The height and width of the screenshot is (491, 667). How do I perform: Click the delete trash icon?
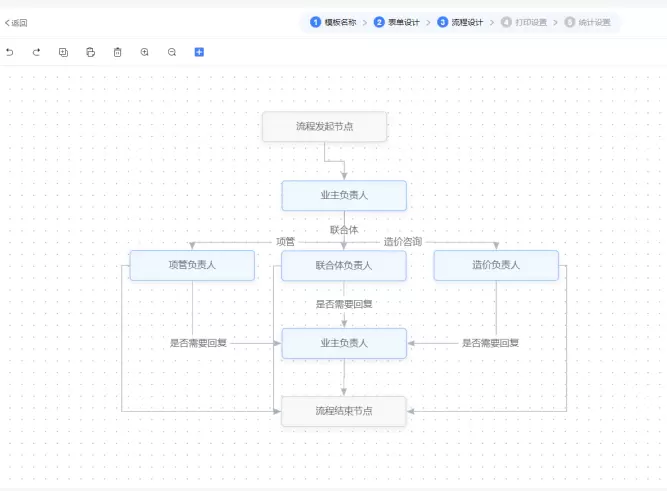click(x=118, y=52)
